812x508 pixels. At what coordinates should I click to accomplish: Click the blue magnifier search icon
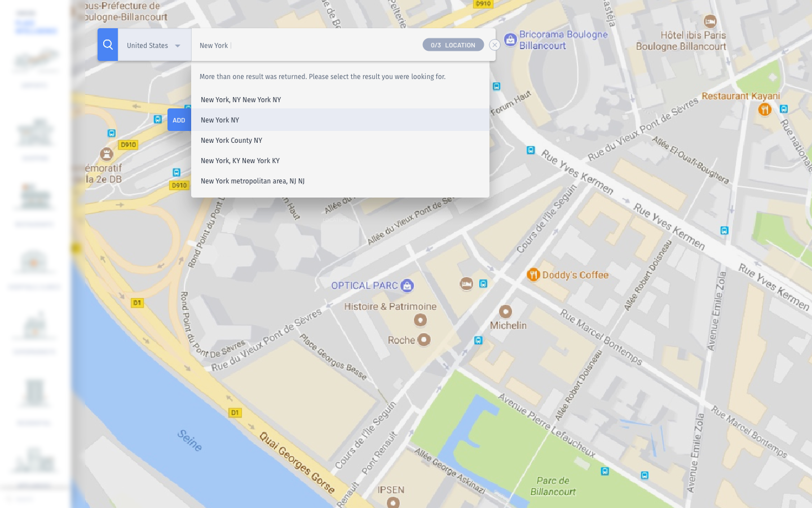coord(108,45)
